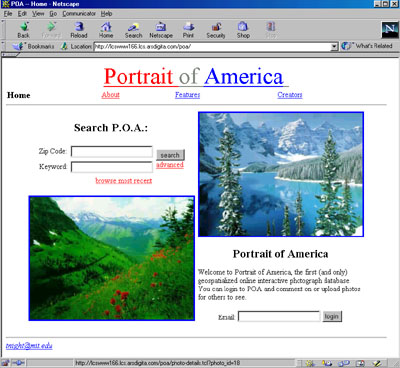The image size is (400, 368).
Task: Click the login button
Action: point(332,316)
